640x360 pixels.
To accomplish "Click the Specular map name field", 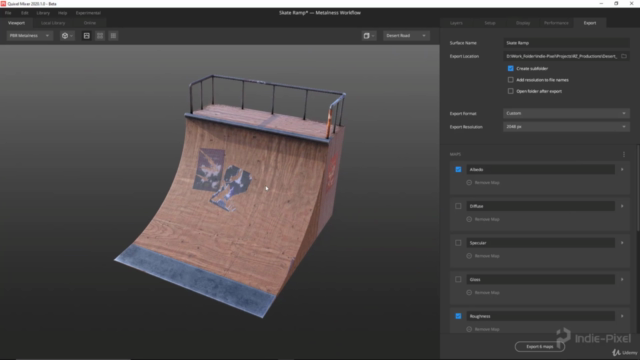I will 540,243.
